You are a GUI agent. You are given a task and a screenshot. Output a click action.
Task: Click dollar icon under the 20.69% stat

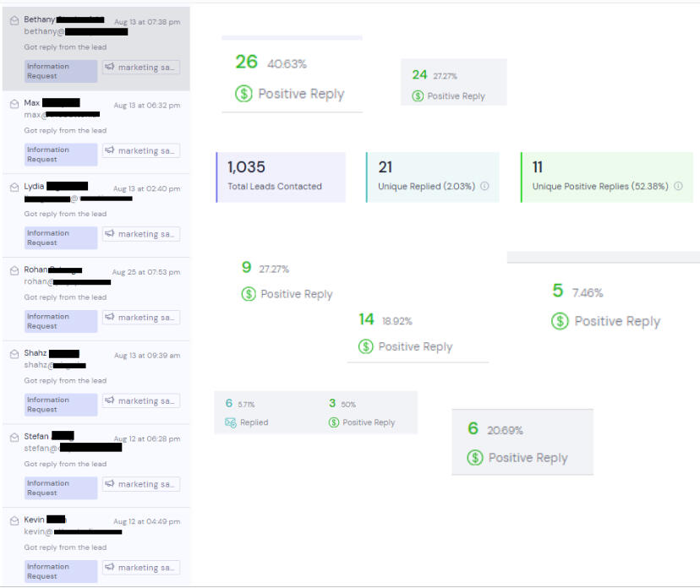pyautogui.click(x=475, y=458)
